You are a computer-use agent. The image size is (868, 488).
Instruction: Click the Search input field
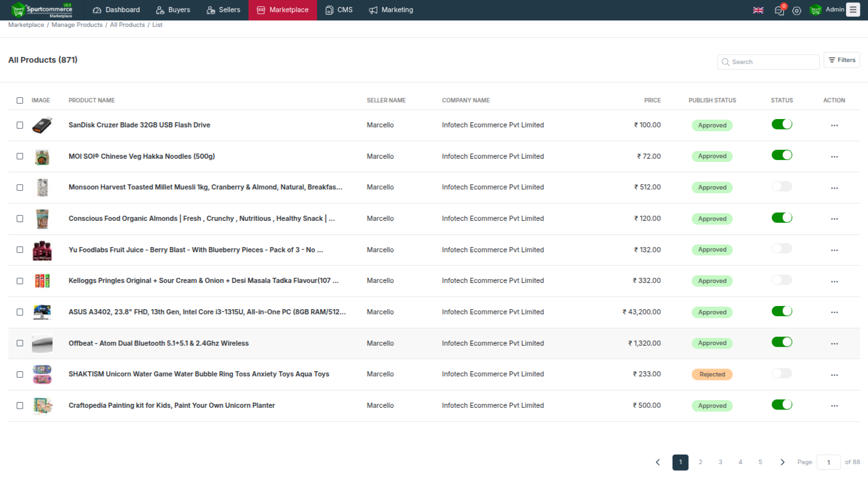(768, 62)
